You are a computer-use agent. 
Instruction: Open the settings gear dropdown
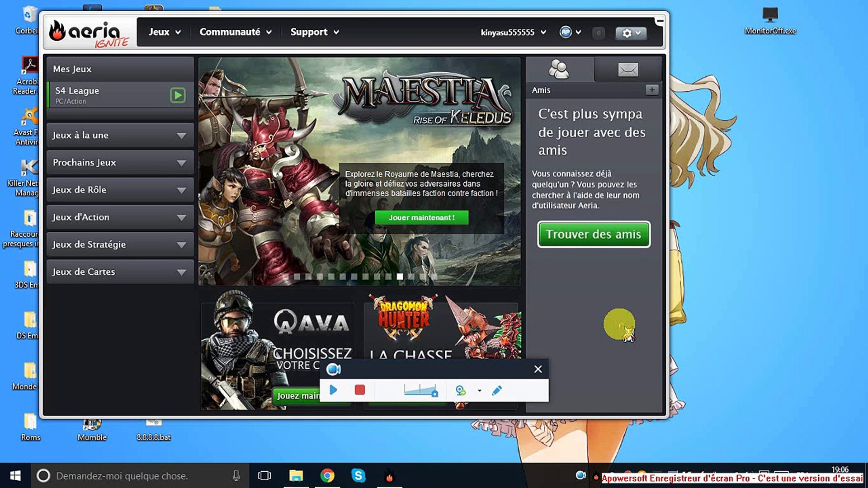coord(631,33)
